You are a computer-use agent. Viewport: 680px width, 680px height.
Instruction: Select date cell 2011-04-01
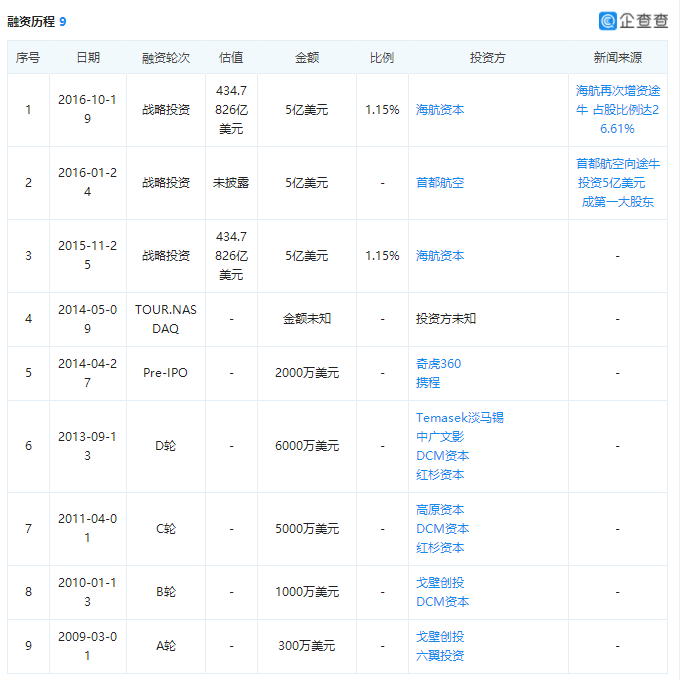click(88, 528)
